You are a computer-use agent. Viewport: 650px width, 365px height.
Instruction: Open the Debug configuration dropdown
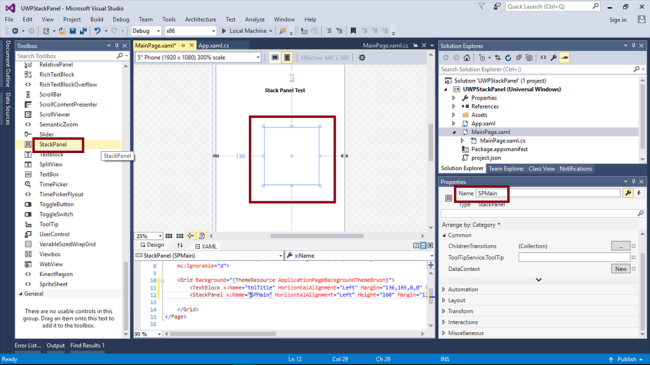(x=146, y=31)
